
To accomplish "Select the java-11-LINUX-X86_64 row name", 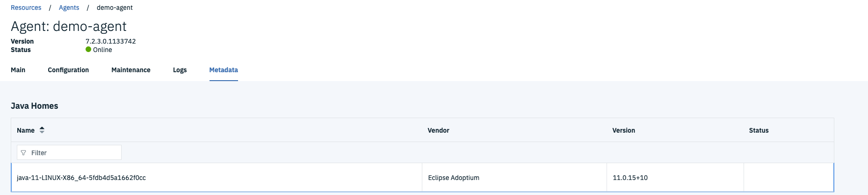I will click(x=81, y=178).
